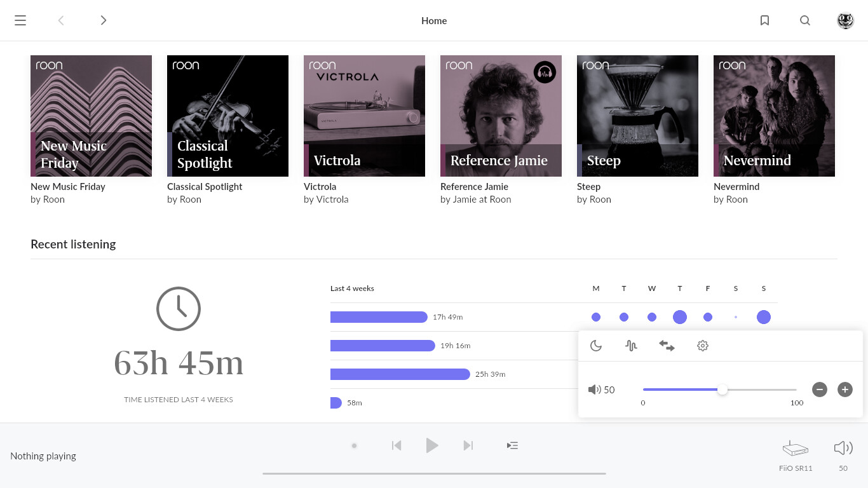Click the Monday listening dot
This screenshot has height=488, width=868.
596,317
